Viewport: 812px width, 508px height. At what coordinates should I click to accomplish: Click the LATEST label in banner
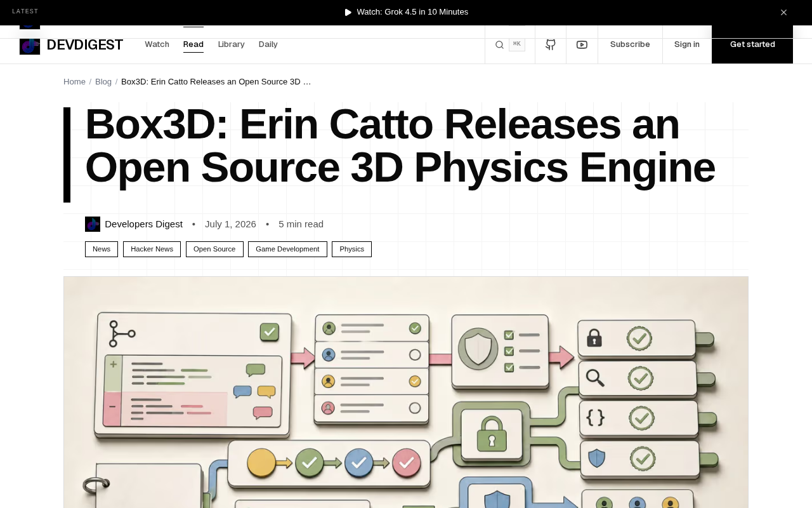pos(25,11)
